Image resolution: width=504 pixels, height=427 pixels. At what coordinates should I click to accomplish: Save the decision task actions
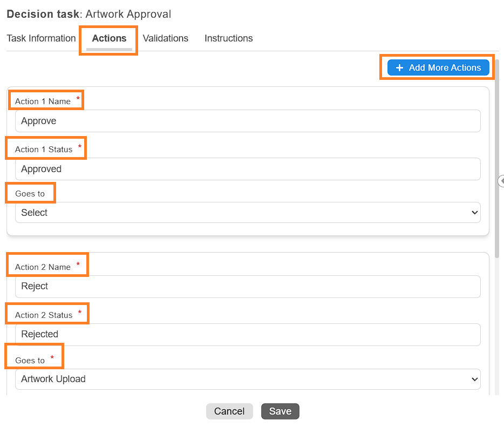coord(280,411)
